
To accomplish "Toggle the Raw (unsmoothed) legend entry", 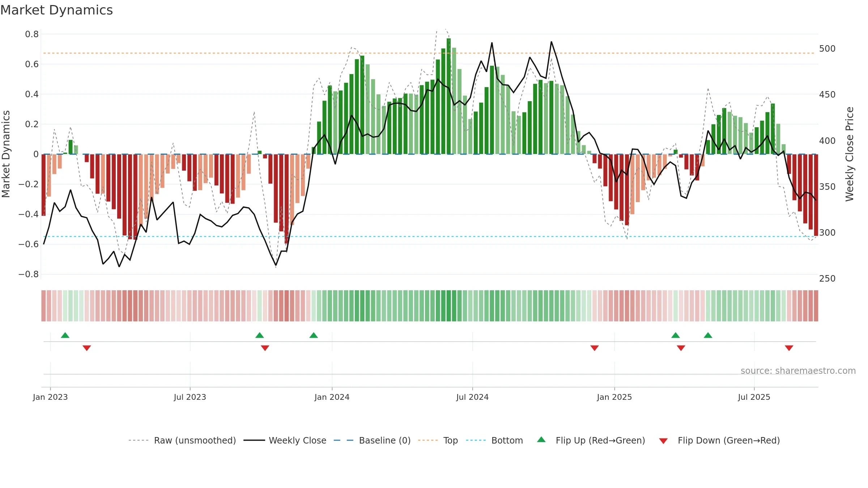I will (182, 441).
